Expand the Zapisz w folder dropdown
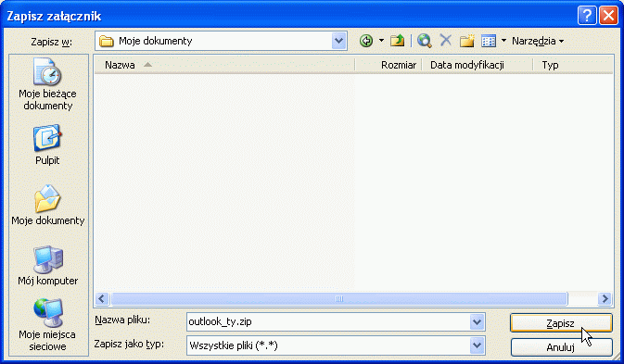624x364 pixels. tap(338, 41)
